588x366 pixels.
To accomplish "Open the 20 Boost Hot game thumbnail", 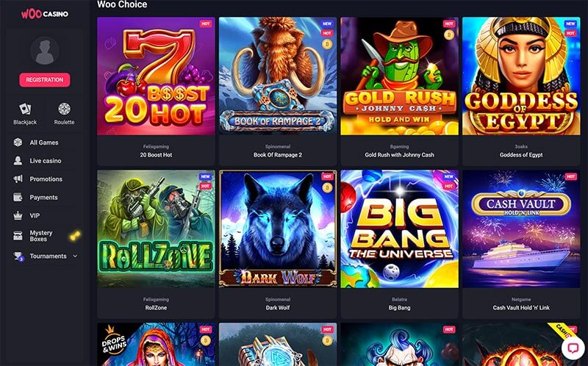I will (156, 76).
